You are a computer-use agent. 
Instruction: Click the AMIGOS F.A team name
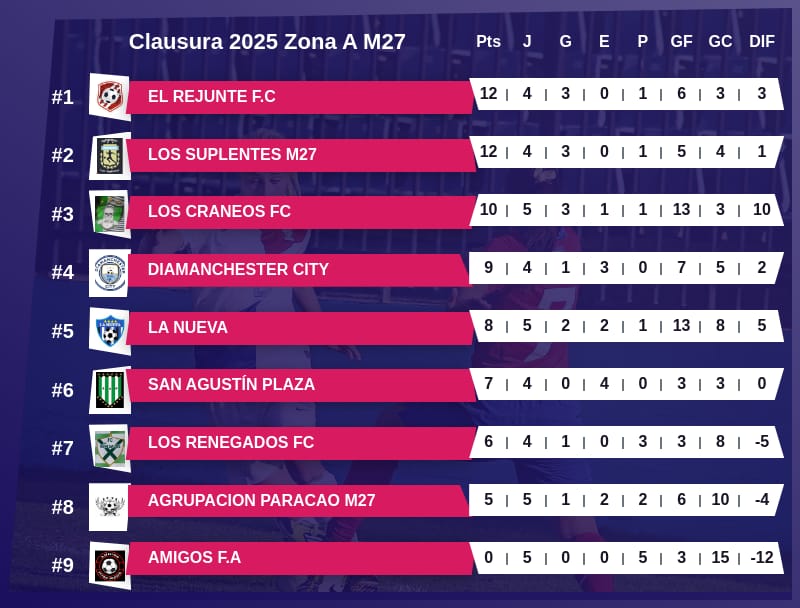tap(194, 557)
